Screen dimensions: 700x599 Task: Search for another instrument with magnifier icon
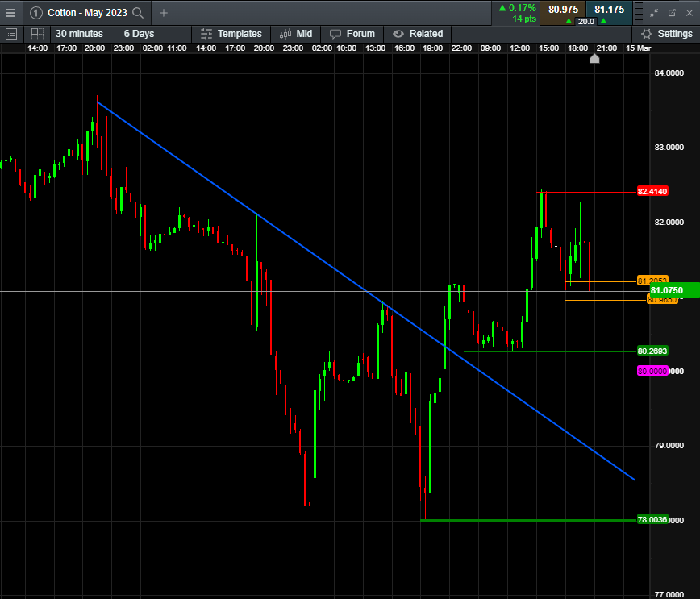point(138,13)
